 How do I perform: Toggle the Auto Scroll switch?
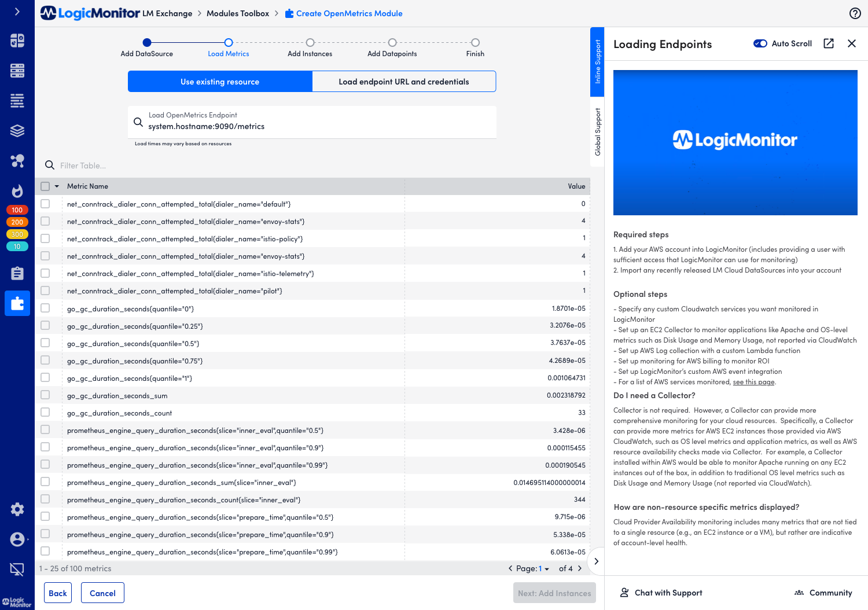tap(760, 43)
